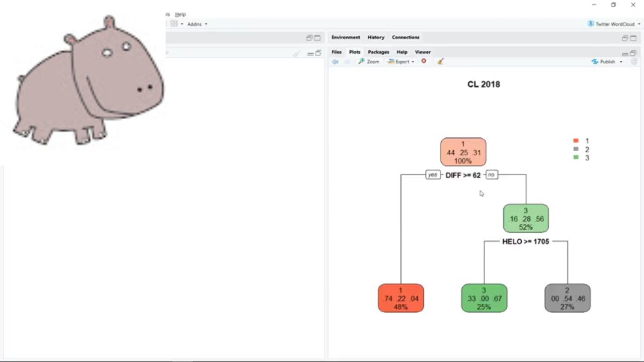
Task: Open the Help menu in menu bar
Action: (x=180, y=14)
